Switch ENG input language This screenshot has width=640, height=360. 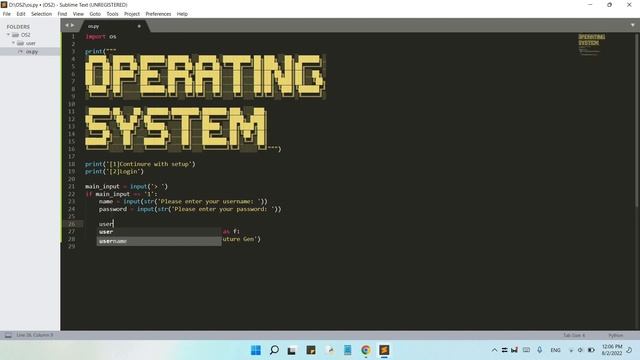point(555,350)
